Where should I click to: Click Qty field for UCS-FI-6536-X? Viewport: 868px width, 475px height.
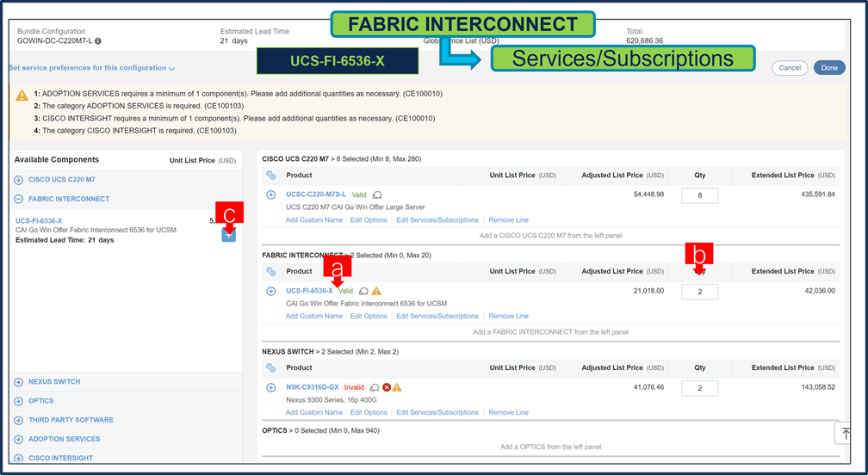(700, 292)
